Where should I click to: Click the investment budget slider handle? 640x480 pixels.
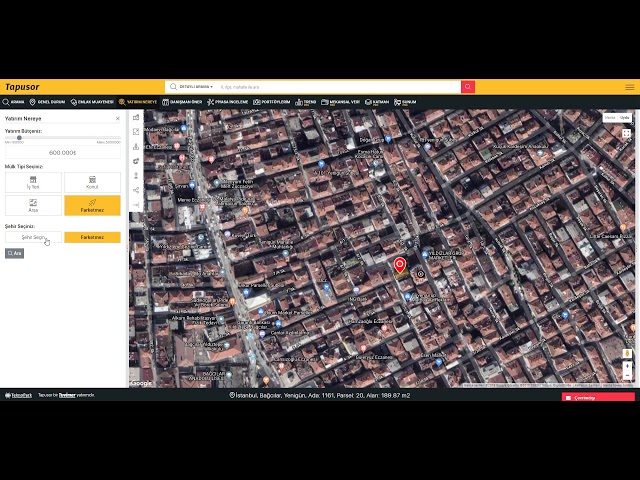coord(19,138)
